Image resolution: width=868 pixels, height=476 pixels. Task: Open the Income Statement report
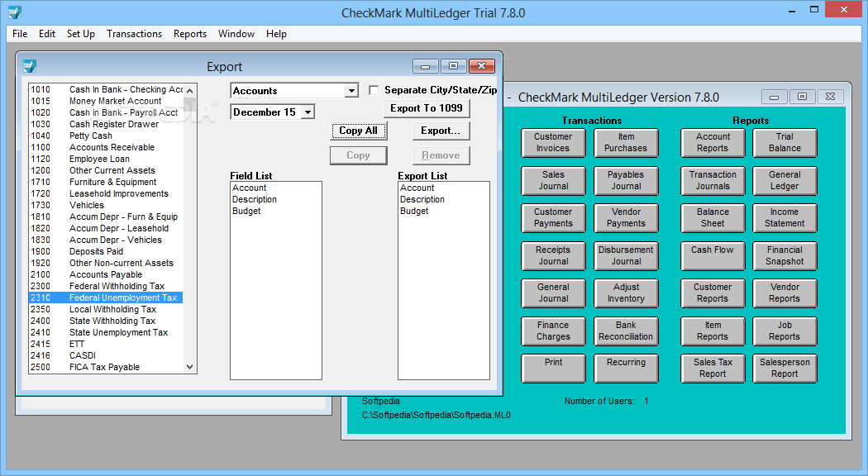785,217
